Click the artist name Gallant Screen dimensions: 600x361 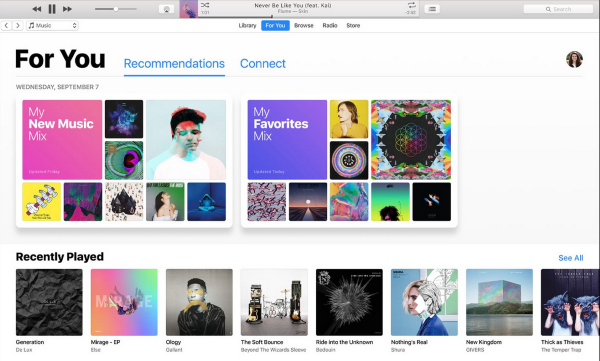(x=174, y=350)
